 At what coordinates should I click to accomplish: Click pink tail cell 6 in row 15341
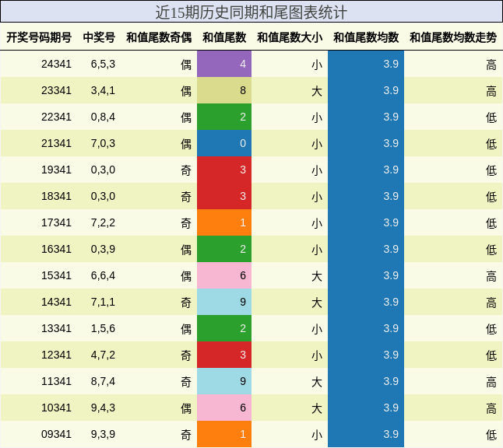tap(224, 275)
